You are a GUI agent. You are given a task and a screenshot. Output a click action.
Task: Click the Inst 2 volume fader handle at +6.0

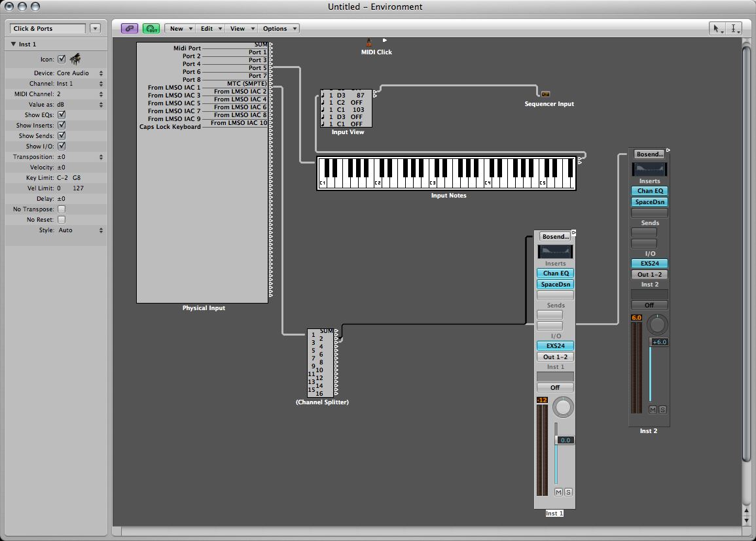click(659, 342)
